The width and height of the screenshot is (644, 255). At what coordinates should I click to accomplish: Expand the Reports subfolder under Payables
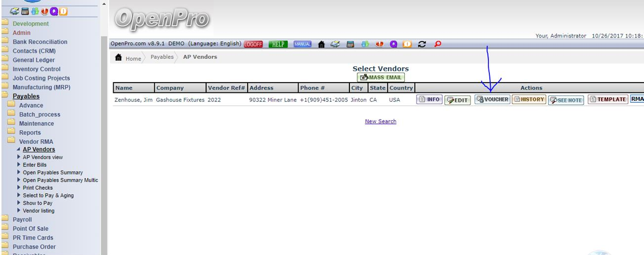[30, 132]
